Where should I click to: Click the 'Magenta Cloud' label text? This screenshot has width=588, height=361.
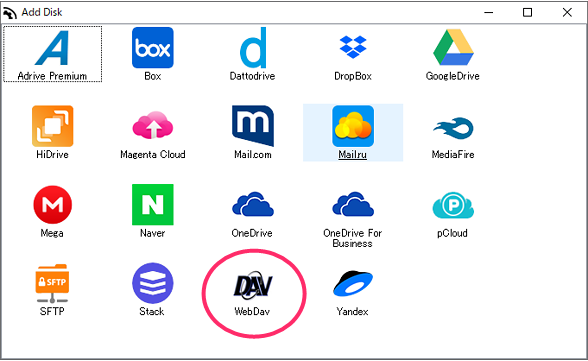pos(153,154)
